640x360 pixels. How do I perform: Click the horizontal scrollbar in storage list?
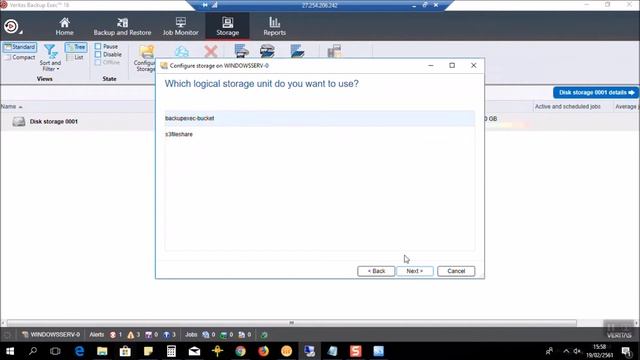point(291,323)
